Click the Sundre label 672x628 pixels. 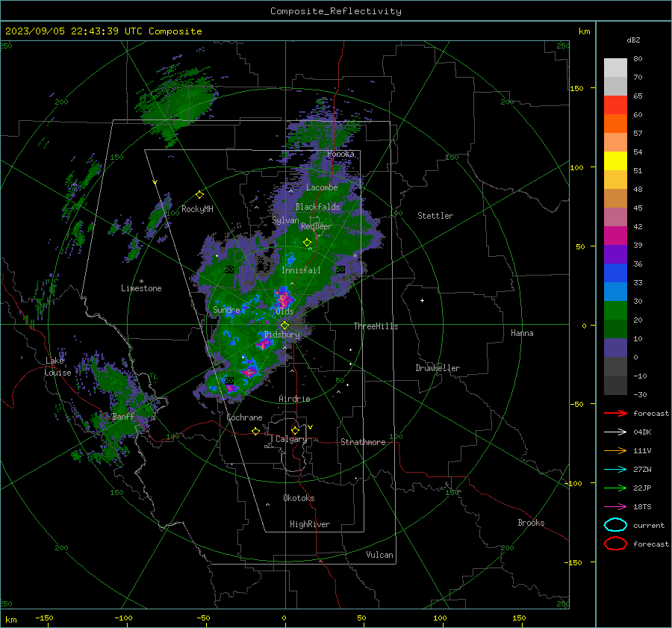click(226, 309)
